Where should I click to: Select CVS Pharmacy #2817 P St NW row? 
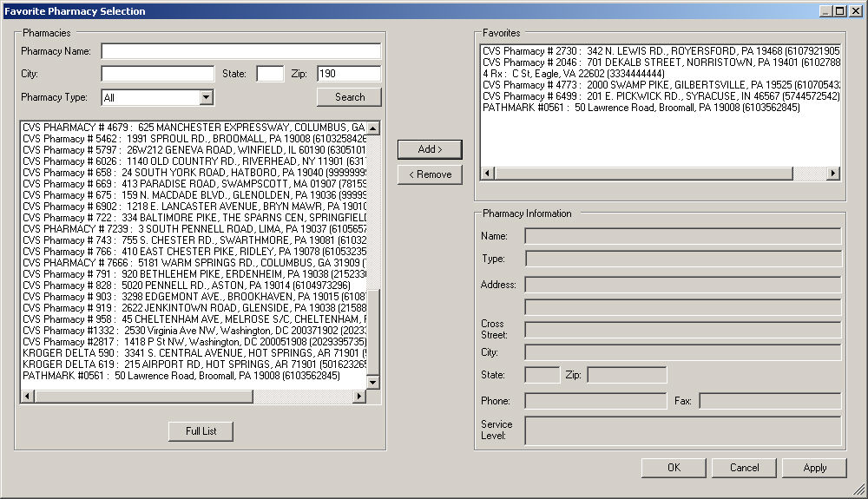click(x=194, y=342)
